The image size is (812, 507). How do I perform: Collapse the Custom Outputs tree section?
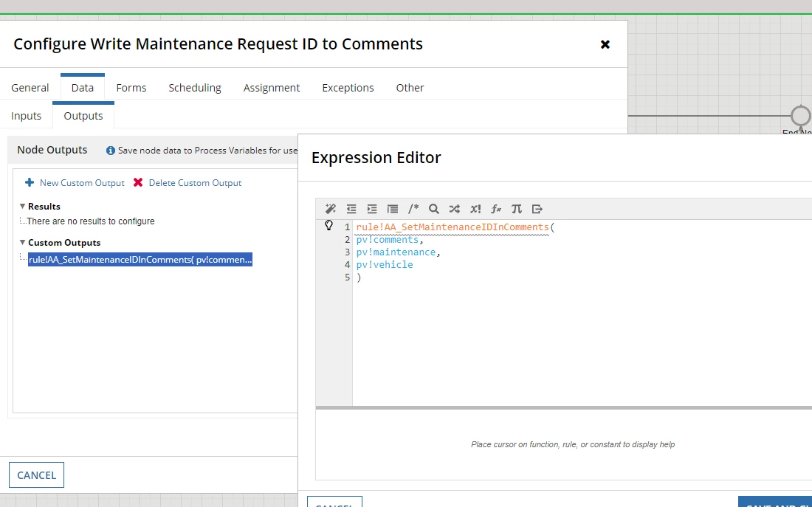click(22, 242)
